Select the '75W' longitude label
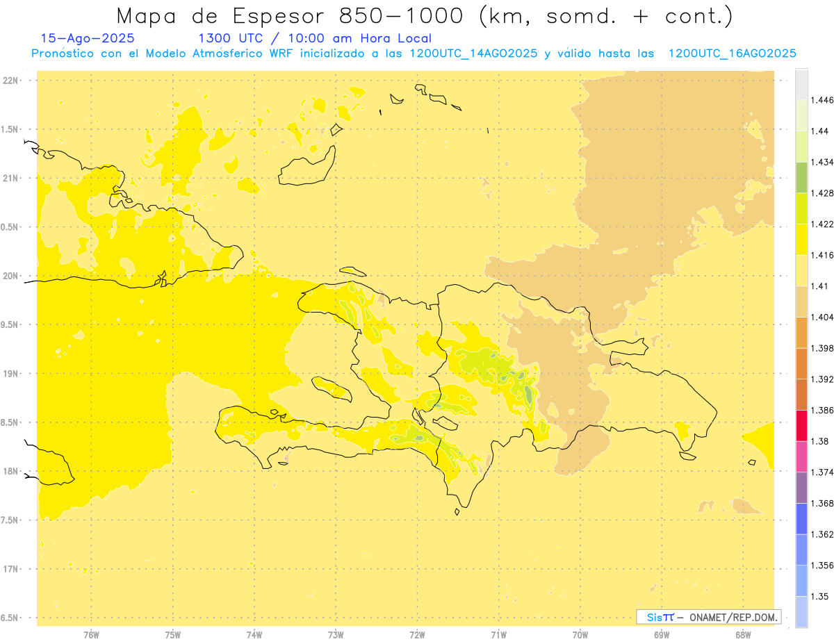This screenshot has width=834, height=644. pos(173,634)
